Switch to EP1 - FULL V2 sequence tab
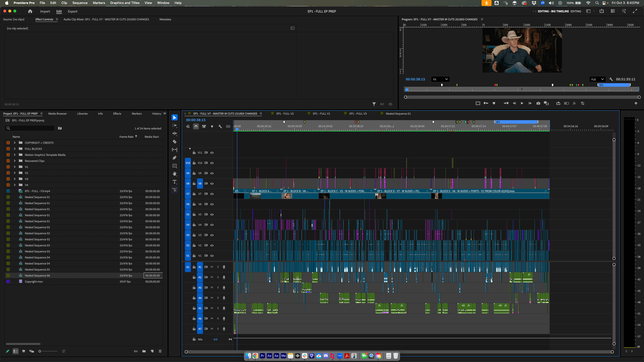The height and width of the screenshot is (362, 644). click(285, 114)
